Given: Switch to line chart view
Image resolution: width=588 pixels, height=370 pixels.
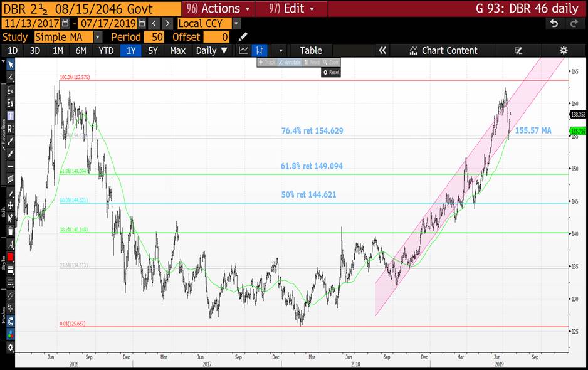Looking at the screenshot, I should (243, 51).
